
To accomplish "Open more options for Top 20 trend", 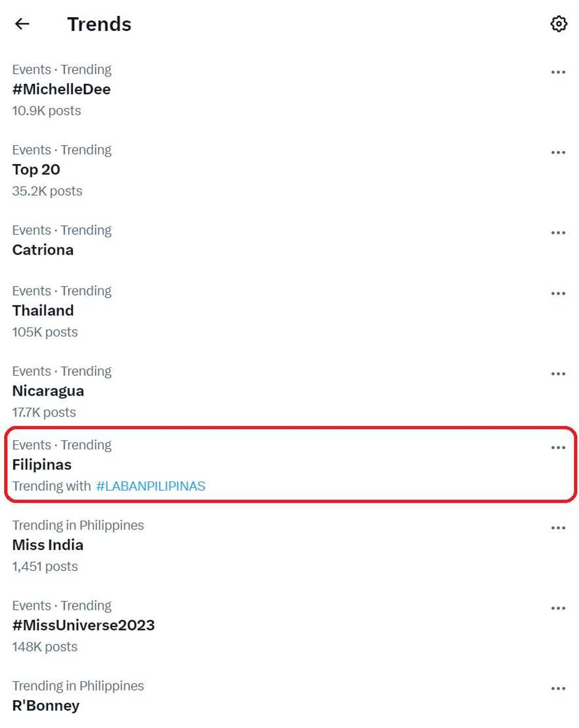I will (558, 152).
